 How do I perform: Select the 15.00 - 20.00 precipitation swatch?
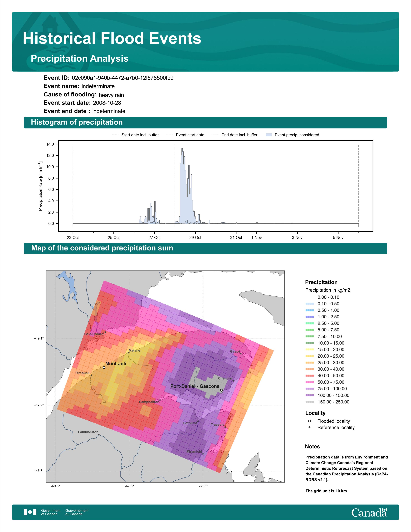point(310,350)
